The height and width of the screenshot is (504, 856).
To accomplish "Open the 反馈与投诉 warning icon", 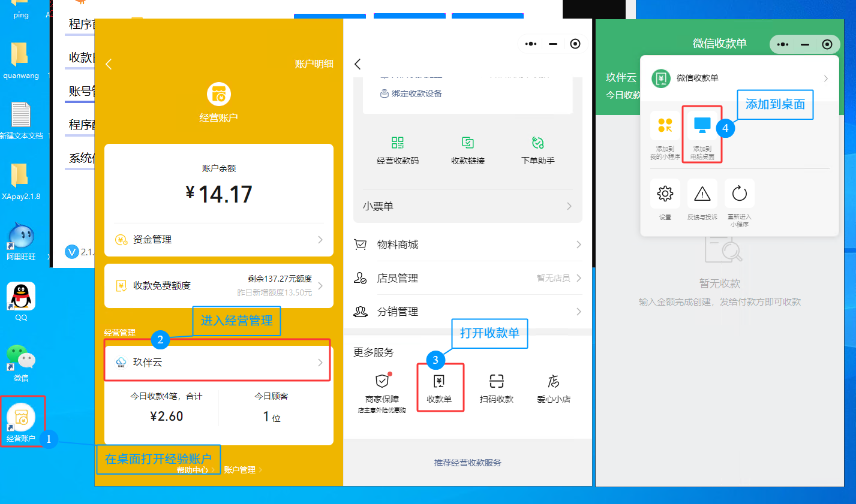I will tap(702, 194).
